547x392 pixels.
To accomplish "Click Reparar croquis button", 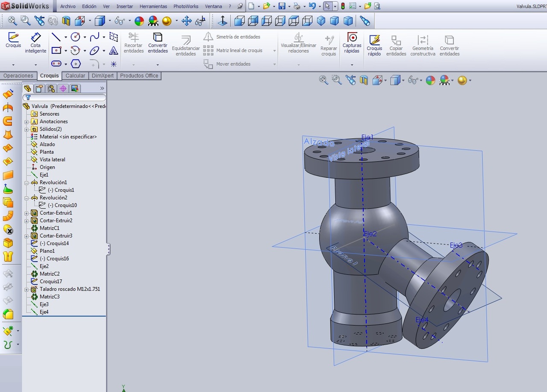I will point(329,46).
